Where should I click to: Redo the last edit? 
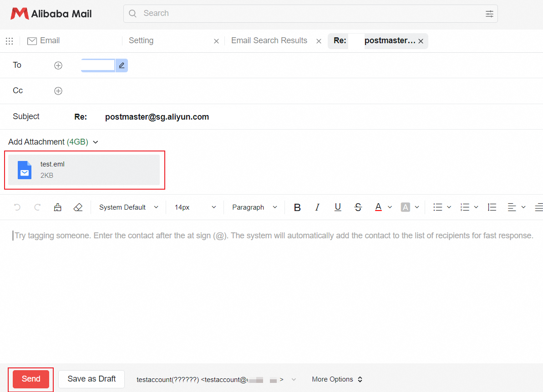[37, 207]
